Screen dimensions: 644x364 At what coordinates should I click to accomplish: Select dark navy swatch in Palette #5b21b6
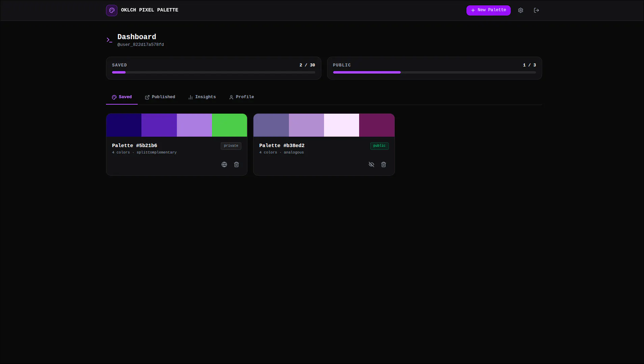124,125
